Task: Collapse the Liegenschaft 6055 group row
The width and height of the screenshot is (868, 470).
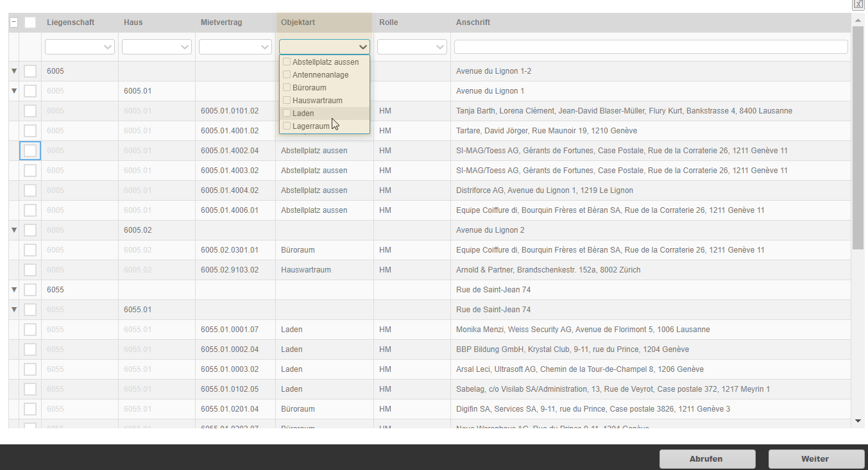Action: [14, 290]
